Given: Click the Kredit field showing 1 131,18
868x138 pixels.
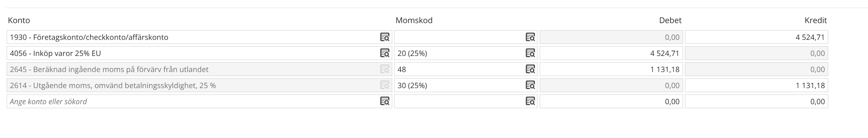Looking at the screenshot, I should tap(756, 85).
